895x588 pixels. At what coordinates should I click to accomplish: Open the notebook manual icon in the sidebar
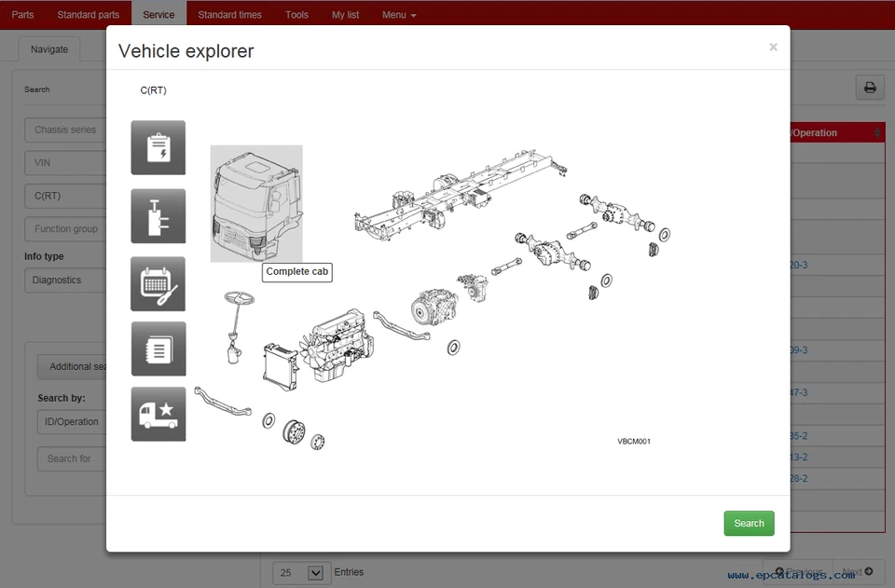click(158, 349)
